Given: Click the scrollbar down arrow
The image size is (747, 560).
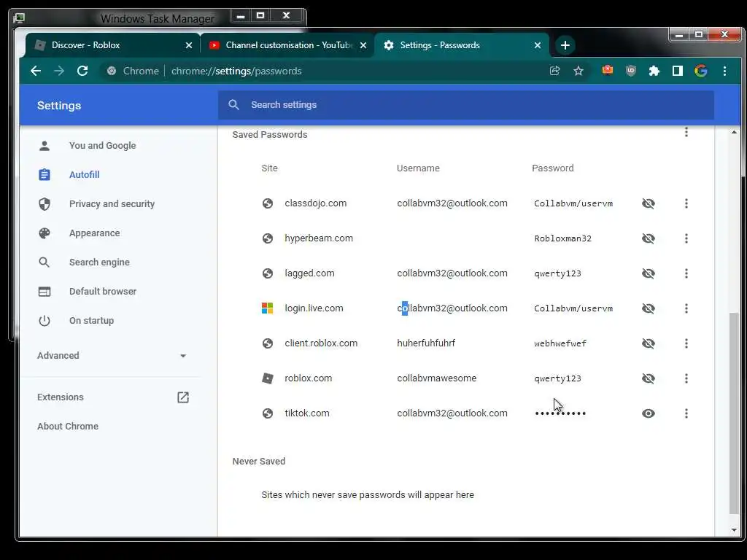Looking at the screenshot, I should (x=734, y=529).
